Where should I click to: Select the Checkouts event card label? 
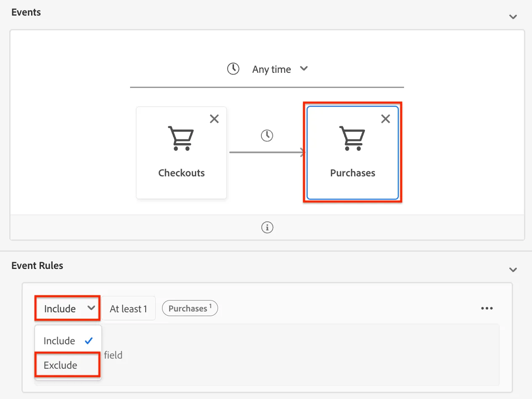pos(181,173)
